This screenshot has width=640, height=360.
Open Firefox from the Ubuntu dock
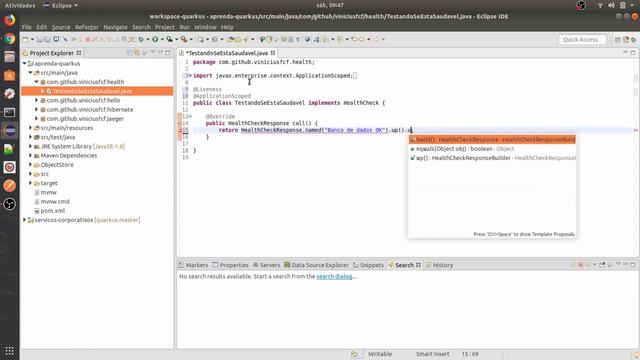coord(9,20)
